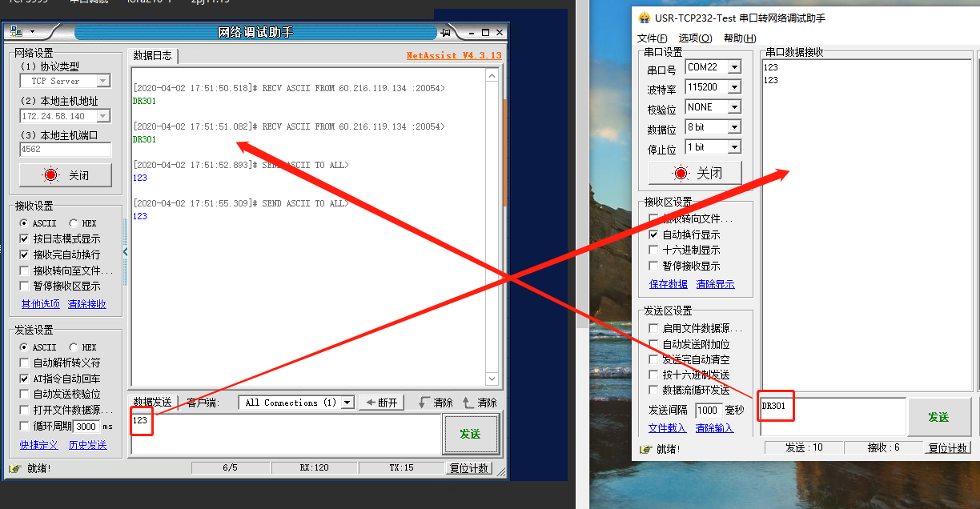
Task: Click the 断开 disconnect arrow button
Action: [381, 403]
